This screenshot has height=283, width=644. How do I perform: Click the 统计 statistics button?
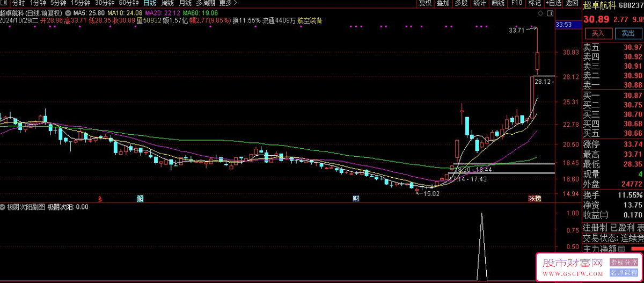click(x=480, y=3)
